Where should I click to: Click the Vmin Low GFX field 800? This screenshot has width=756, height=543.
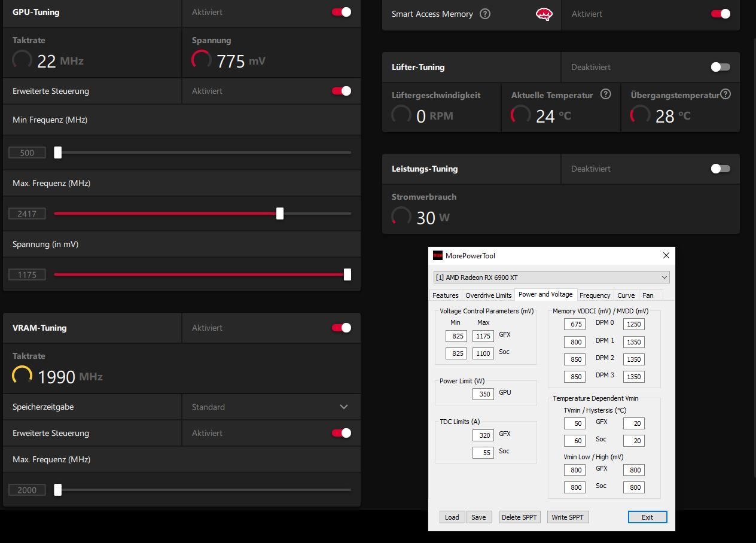(x=574, y=470)
